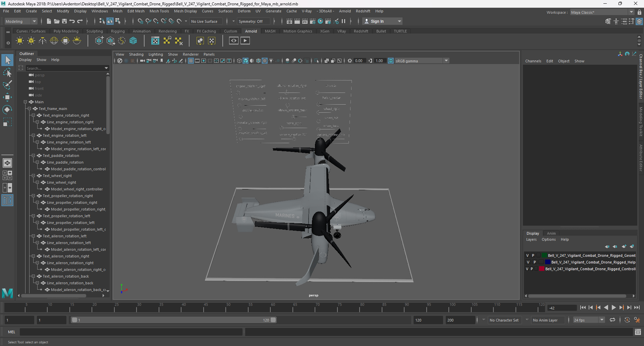Click the New Scene icon
The height and width of the screenshot is (346, 644).
[49, 21]
